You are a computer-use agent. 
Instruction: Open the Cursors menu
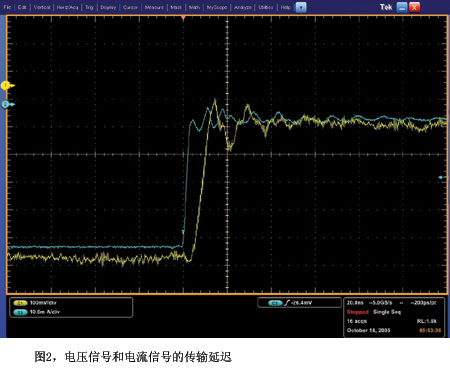click(x=130, y=7)
